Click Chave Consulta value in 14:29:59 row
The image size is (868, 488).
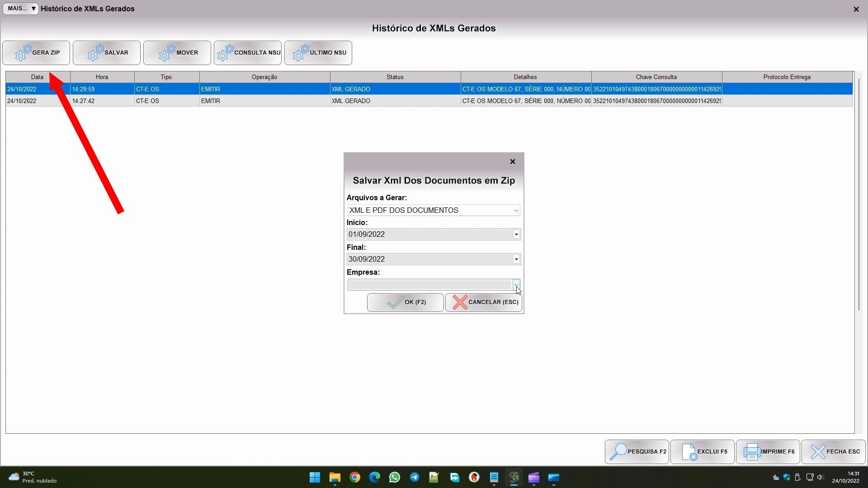[656, 89]
